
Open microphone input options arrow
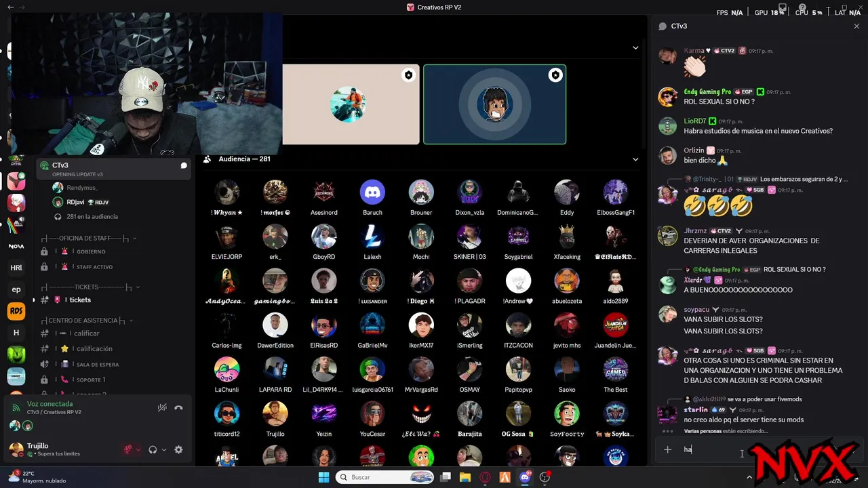(x=138, y=450)
